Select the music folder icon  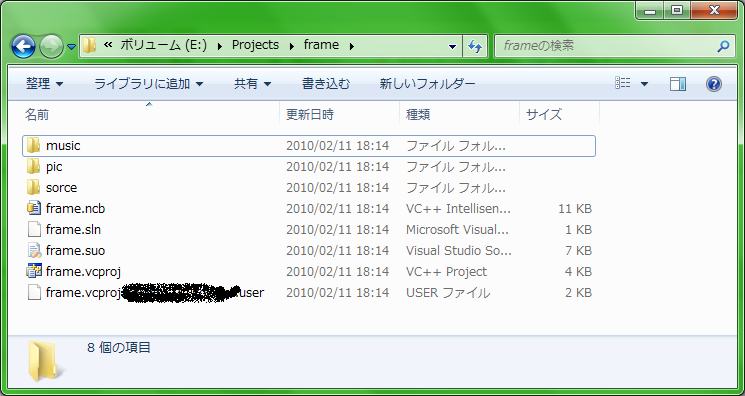[x=33, y=145]
